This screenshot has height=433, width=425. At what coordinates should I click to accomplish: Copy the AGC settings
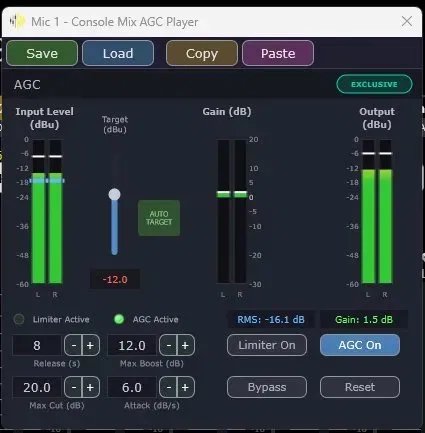click(202, 53)
